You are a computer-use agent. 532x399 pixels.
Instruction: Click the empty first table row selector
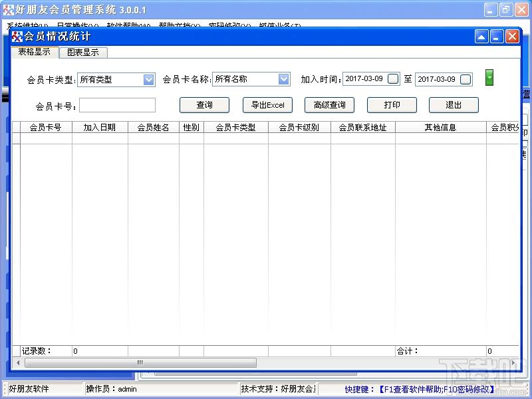point(16,138)
